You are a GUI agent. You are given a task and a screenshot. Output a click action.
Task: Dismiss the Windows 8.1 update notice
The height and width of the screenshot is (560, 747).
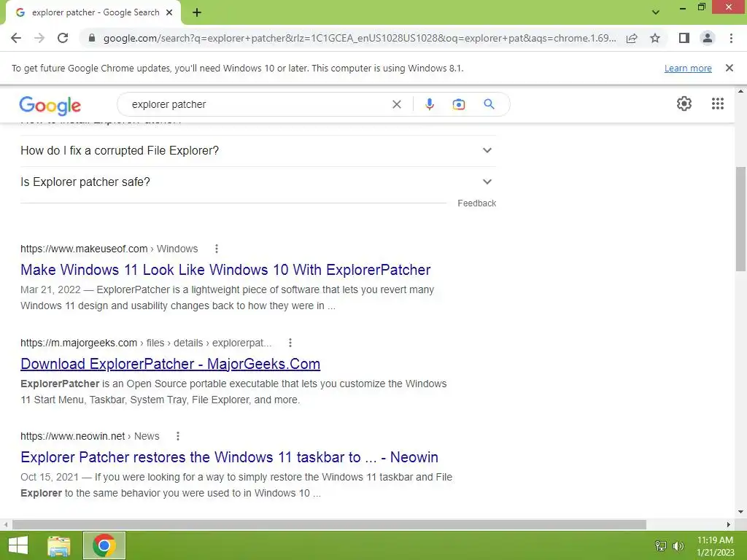tap(729, 68)
